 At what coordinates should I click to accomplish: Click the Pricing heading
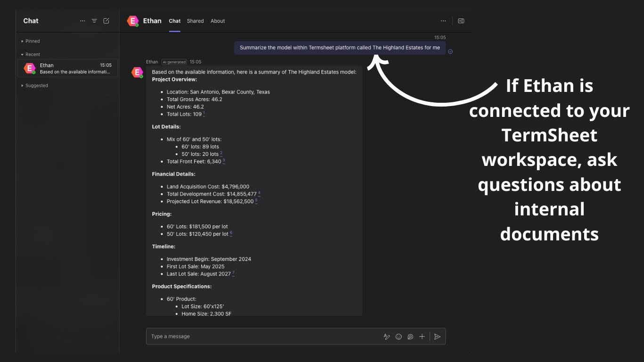coord(162,214)
